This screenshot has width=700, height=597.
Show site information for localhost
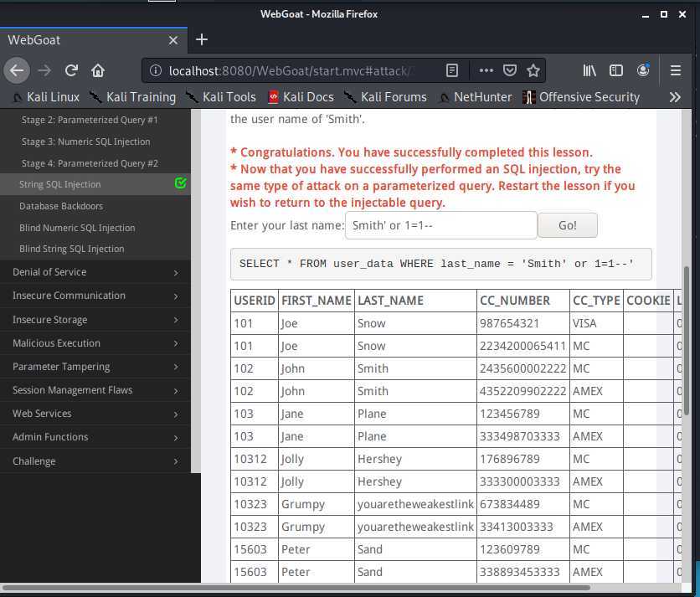[x=155, y=70]
